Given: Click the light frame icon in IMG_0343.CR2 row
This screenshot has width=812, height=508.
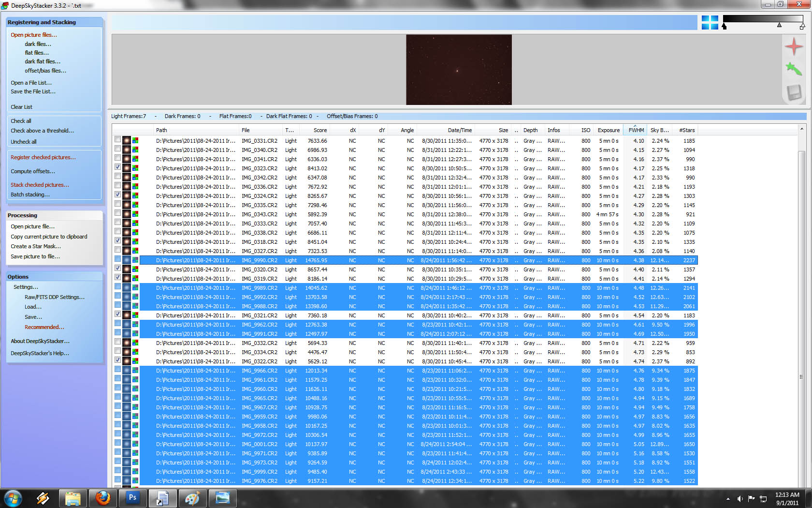Looking at the screenshot, I should (x=127, y=214).
